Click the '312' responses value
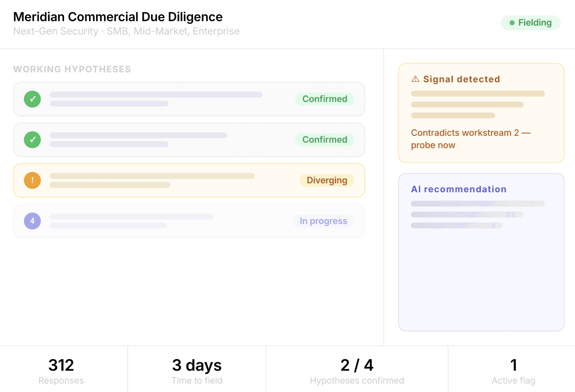 pyautogui.click(x=61, y=365)
